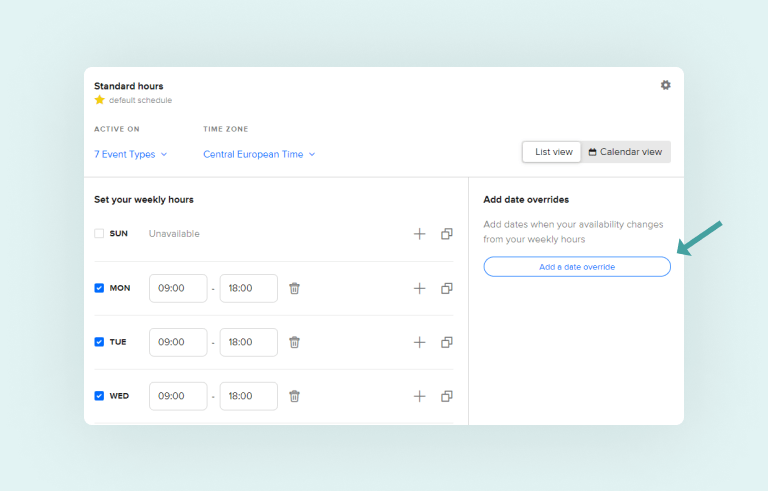The height and width of the screenshot is (491, 768).
Task: Click the Set your weekly hours heading
Action: click(144, 199)
